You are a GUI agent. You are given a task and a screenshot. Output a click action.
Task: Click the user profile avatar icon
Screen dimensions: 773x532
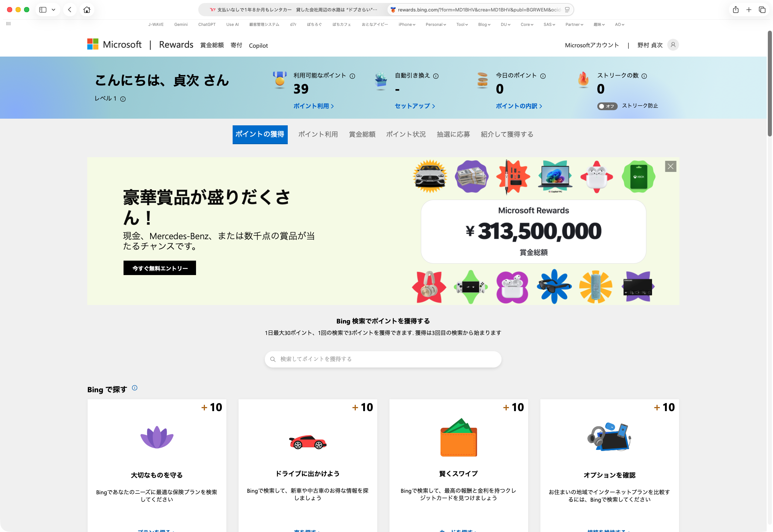(x=673, y=45)
